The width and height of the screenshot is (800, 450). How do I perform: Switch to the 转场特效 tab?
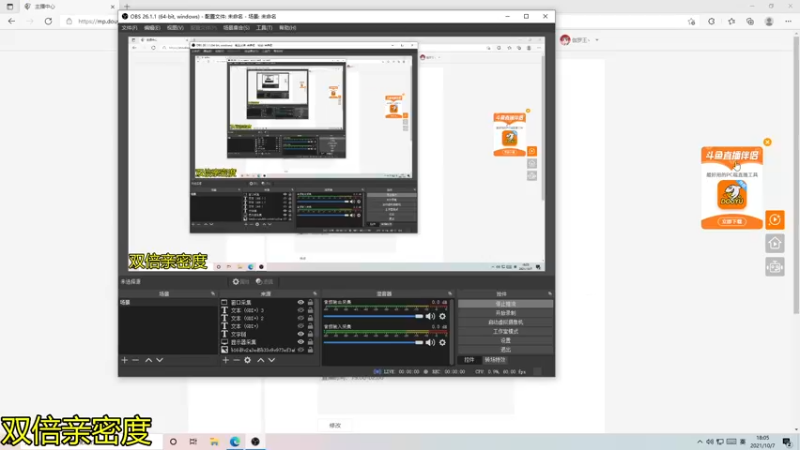click(495, 360)
